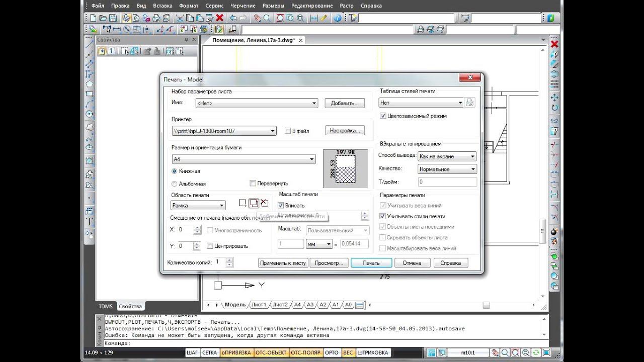Image resolution: width=644 pixels, height=362 pixels.
Task: Click the Remove print area icon
Action: click(x=264, y=203)
